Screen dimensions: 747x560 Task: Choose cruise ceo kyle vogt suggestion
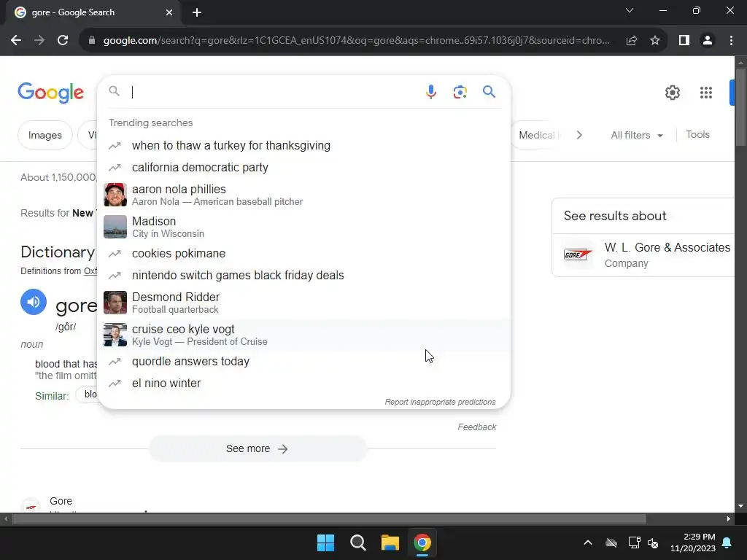(304, 335)
